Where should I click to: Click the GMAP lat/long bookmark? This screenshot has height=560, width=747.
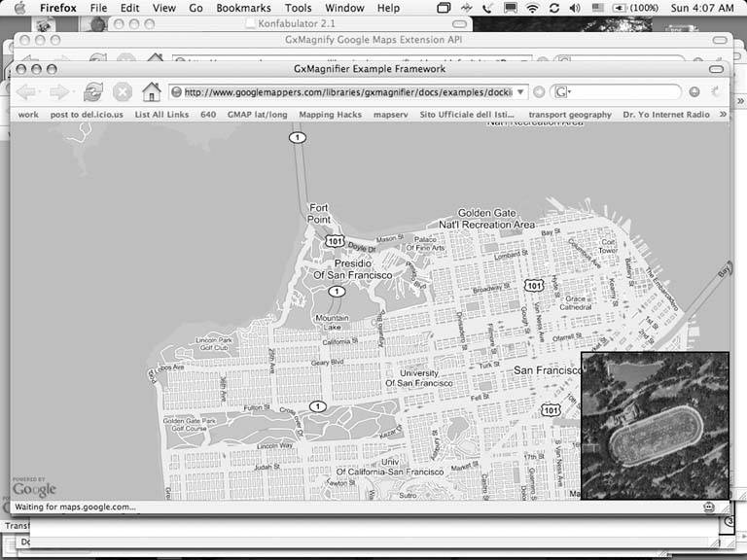(x=256, y=115)
